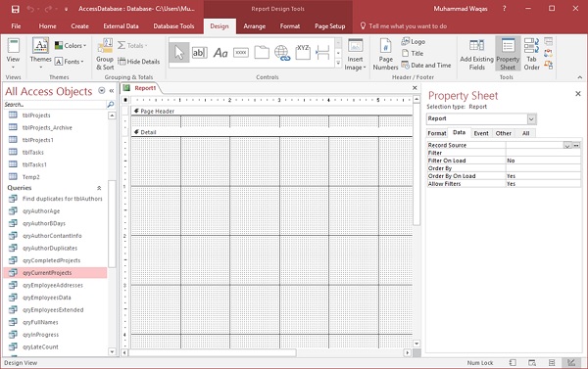Click the Page Numbers icon

pyautogui.click(x=385, y=54)
